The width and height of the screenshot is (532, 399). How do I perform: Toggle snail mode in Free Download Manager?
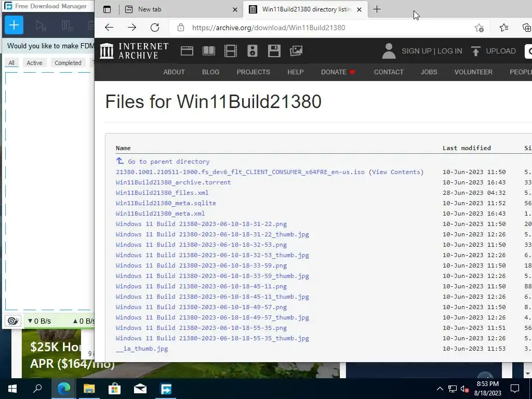13,321
